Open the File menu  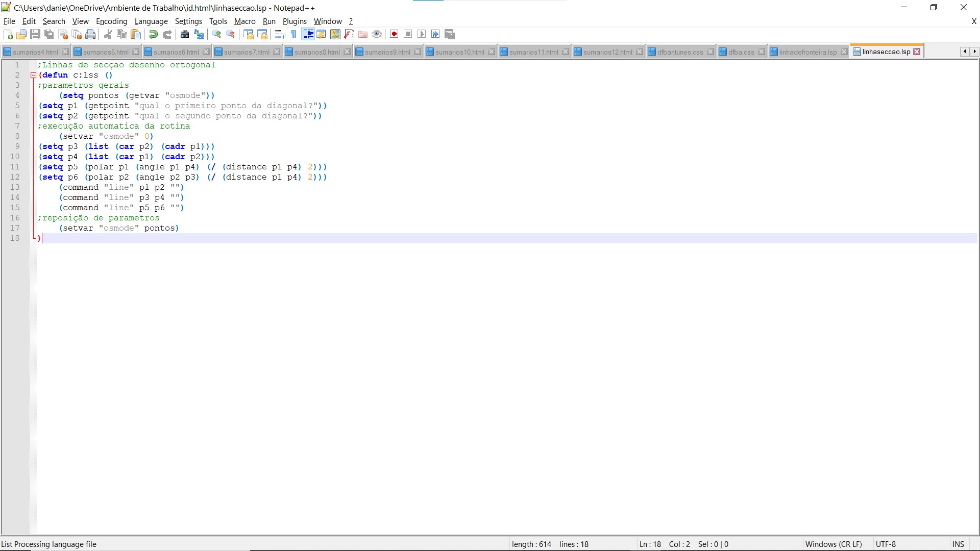pos(9,21)
